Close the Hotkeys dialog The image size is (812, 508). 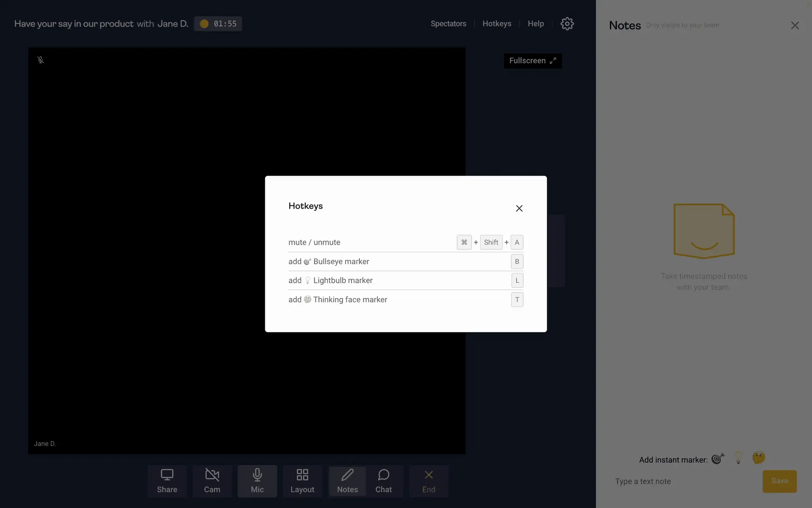[x=519, y=208]
